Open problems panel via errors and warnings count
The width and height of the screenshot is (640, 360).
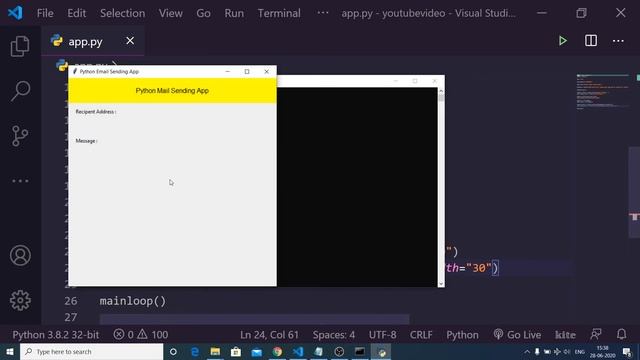point(141,335)
